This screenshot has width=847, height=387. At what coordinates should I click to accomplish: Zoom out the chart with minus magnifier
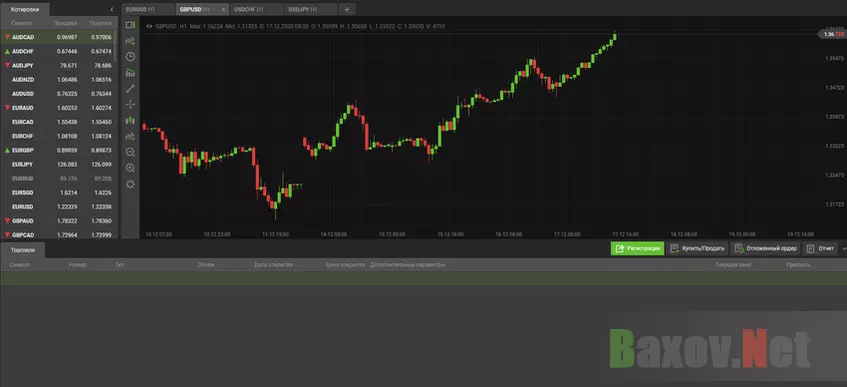pyautogui.click(x=130, y=152)
